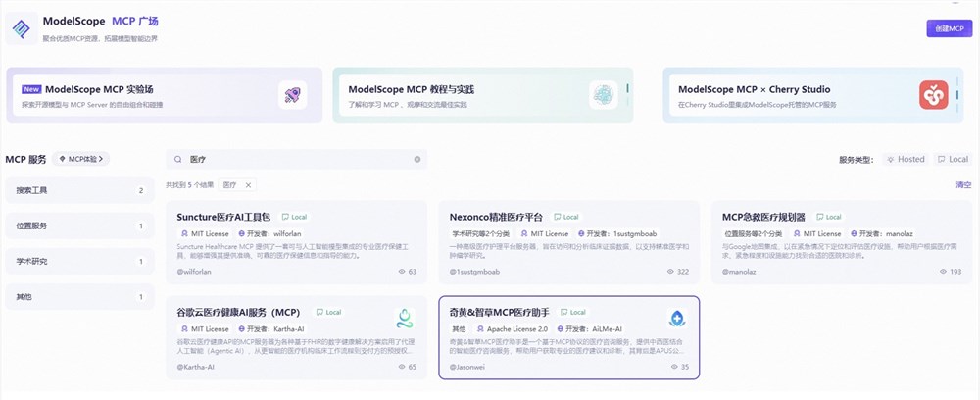Click the view count eye icon showing 63

coord(402,272)
